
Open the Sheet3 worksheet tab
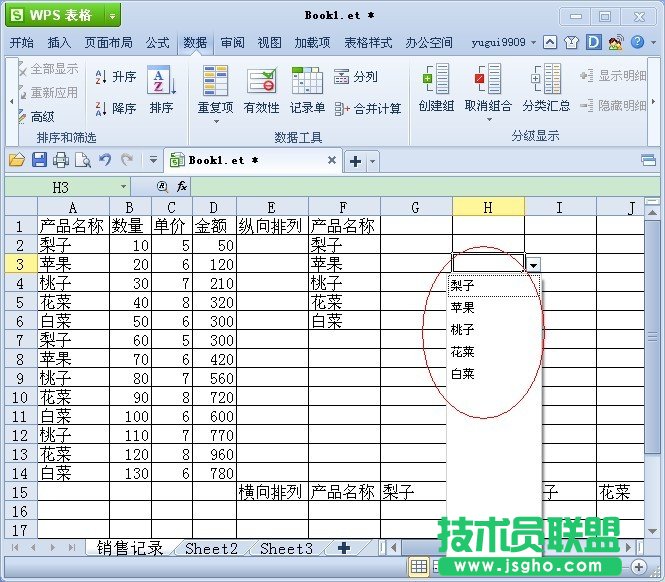click(287, 548)
